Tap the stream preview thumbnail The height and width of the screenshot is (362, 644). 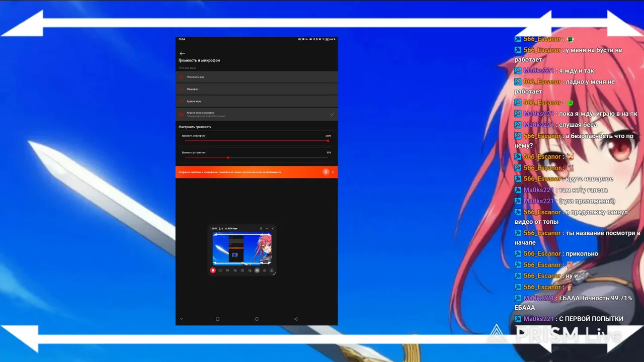click(242, 248)
